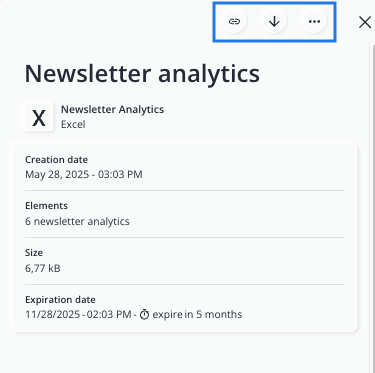Click the expire in 5 months text
The height and width of the screenshot is (373, 375).
pos(197,314)
